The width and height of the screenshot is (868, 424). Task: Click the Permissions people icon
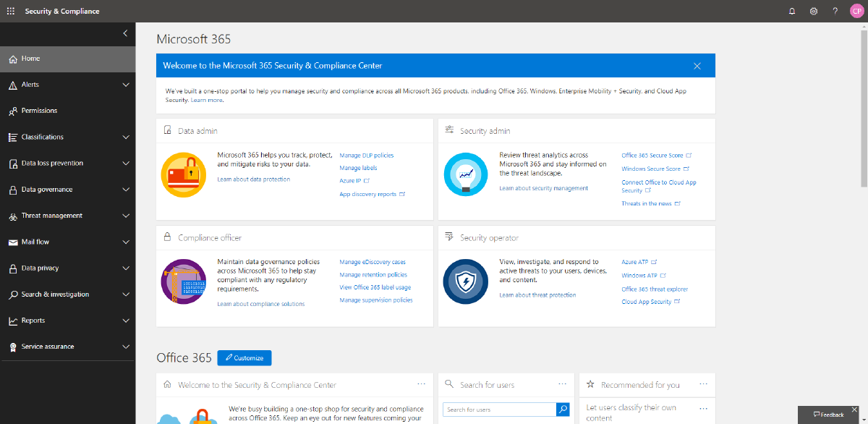[x=13, y=110]
